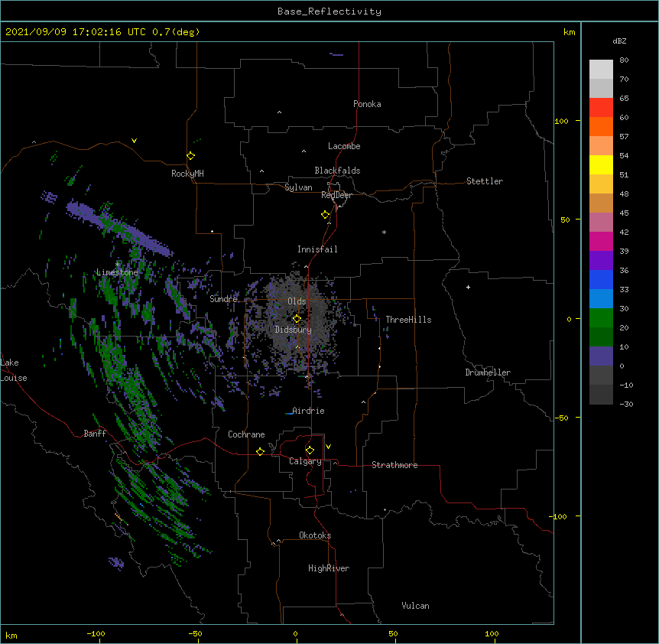
Task: Click the HighRiver label
Action: (329, 568)
